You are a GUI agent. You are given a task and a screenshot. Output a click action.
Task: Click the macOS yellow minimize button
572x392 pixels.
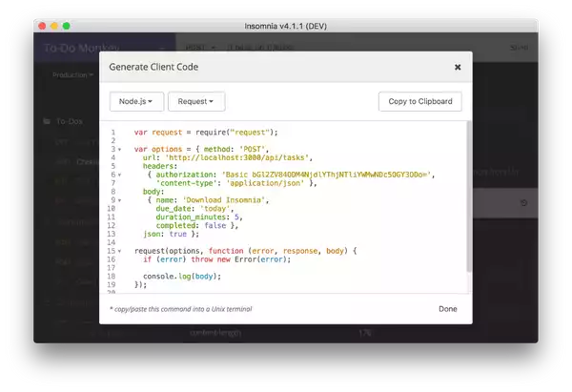[54, 26]
